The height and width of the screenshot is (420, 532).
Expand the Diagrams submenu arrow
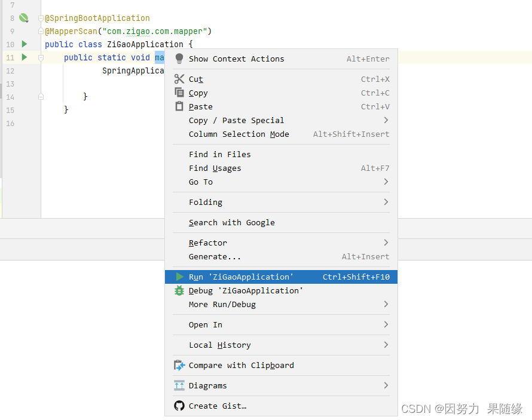pos(386,385)
